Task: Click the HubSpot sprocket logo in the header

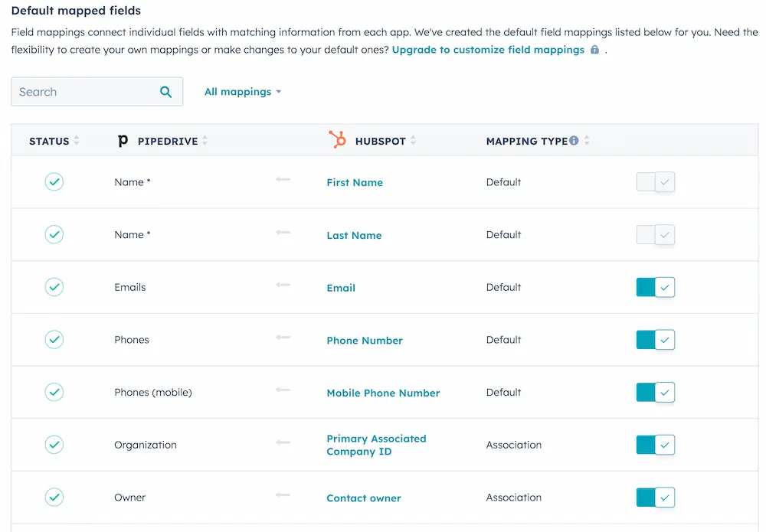Action: 336,140
